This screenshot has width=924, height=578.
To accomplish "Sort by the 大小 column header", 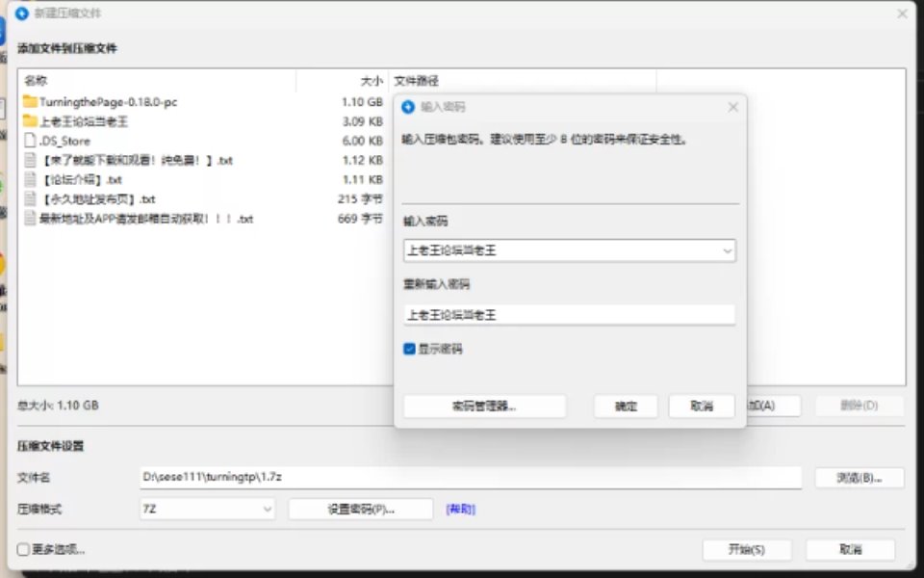I will click(371, 81).
